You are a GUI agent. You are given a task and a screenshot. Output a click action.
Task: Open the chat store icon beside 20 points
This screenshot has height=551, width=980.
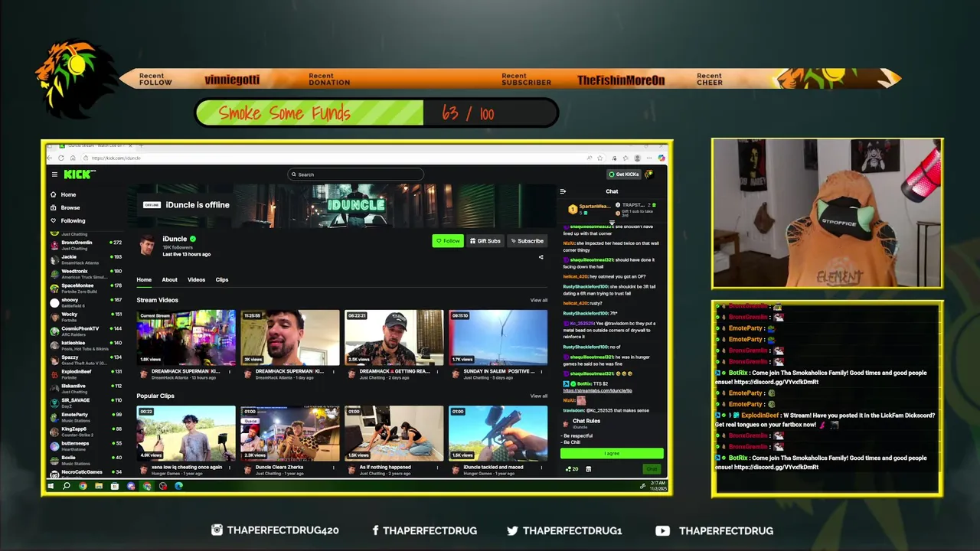pos(588,469)
